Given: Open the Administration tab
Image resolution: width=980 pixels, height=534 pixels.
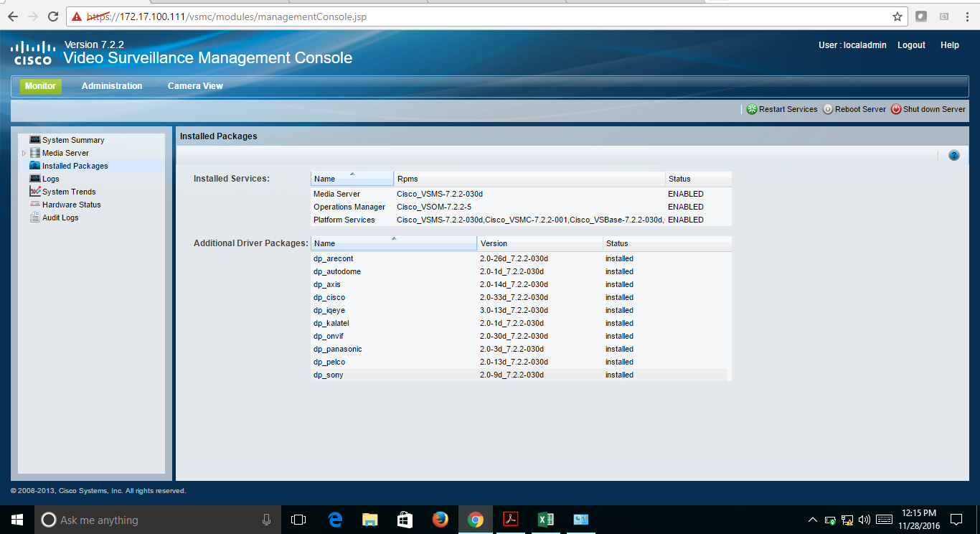Looking at the screenshot, I should 112,86.
